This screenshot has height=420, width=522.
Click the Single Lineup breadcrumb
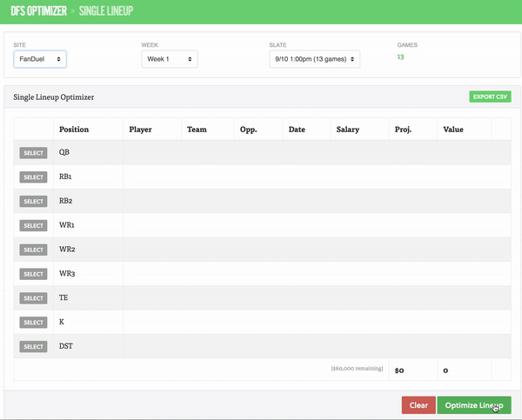pos(106,11)
